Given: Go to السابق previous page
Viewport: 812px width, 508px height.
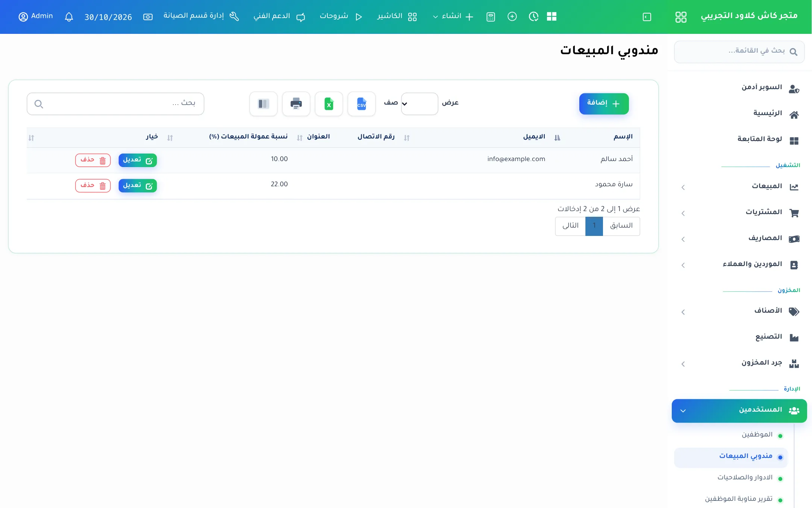Looking at the screenshot, I should (621, 226).
